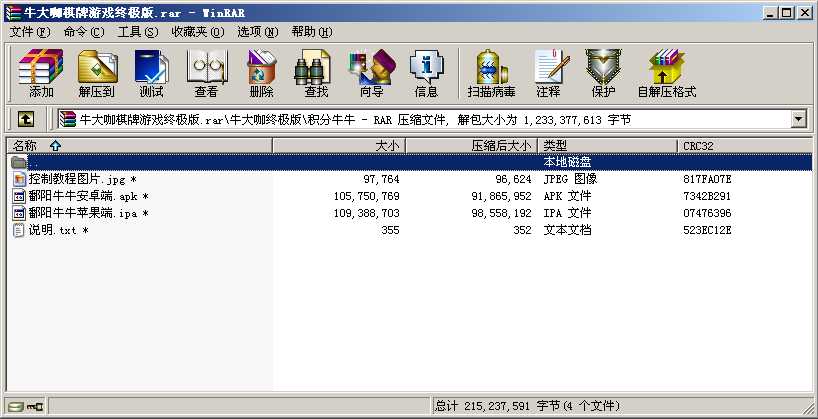Click the disk icon in status bar

coord(15,406)
